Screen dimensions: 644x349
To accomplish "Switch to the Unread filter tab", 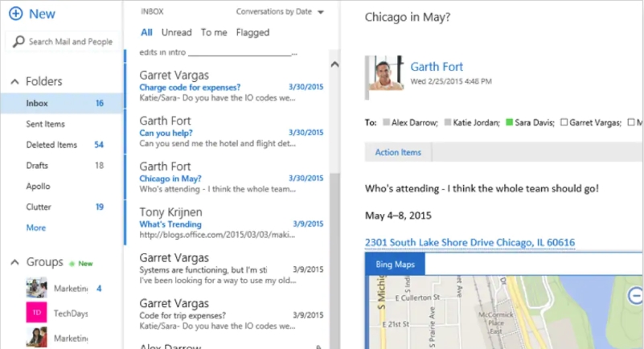I will point(176,32).
